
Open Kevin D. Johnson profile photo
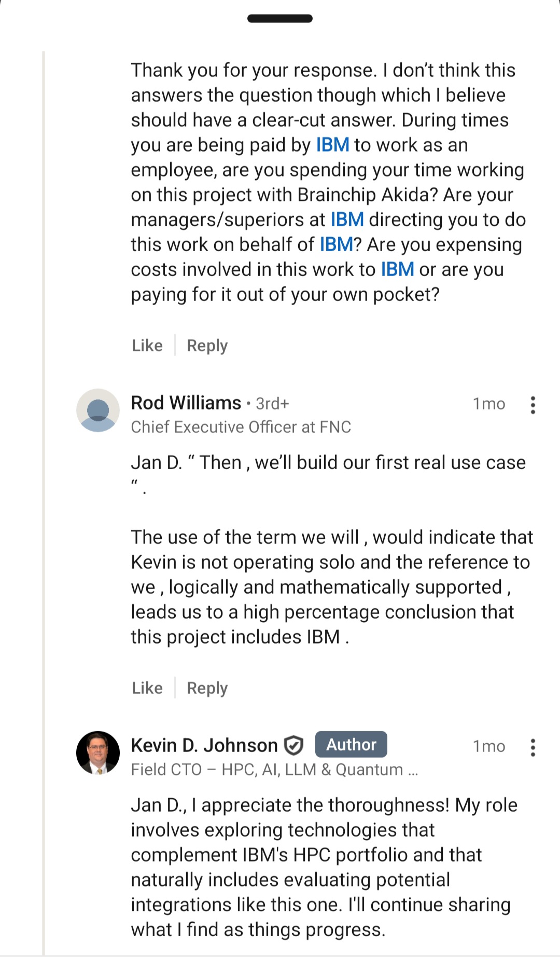(x=98, y=753)
